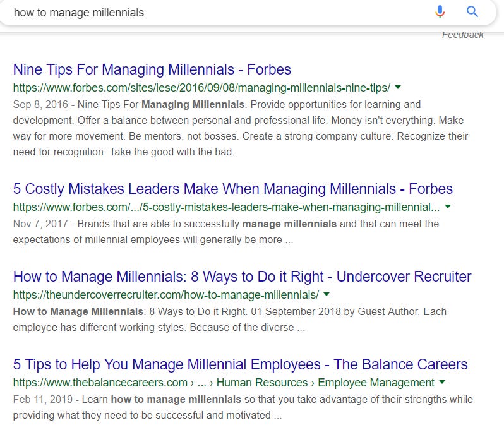Click 'Human Resources' breadcrumb in Balance Careers URL
Screen dimensions: 504x437
click(262, 383)
